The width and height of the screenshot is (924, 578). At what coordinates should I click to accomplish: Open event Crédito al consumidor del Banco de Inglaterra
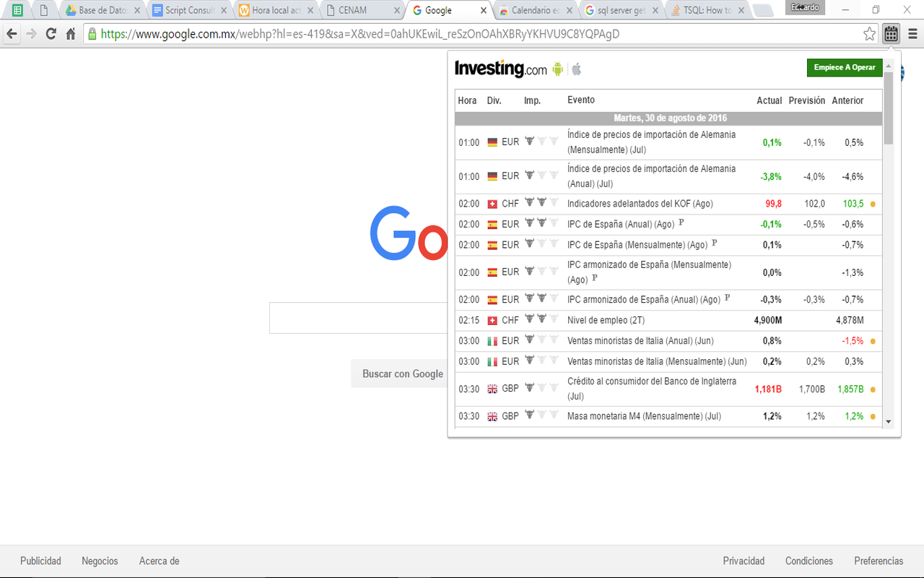652,389
